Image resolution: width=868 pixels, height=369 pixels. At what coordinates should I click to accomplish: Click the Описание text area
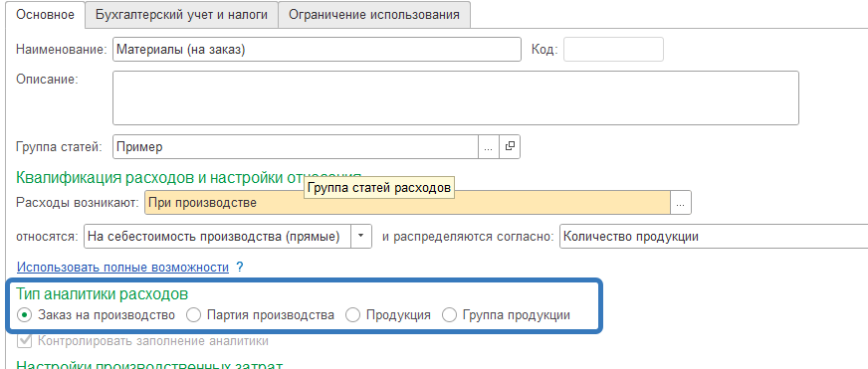pyautogui.click(x=456, y=97)
